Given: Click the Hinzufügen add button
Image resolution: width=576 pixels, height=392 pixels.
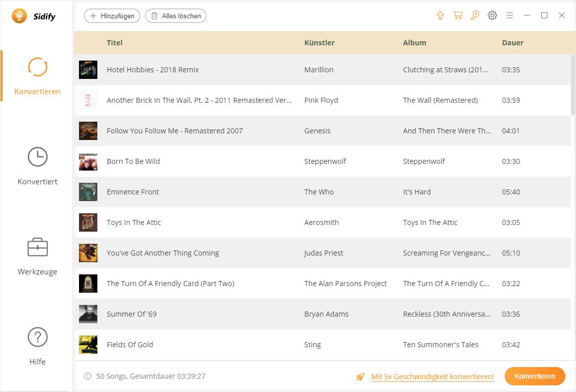Looking at the screenshot, I should click(x=112, y=16).
